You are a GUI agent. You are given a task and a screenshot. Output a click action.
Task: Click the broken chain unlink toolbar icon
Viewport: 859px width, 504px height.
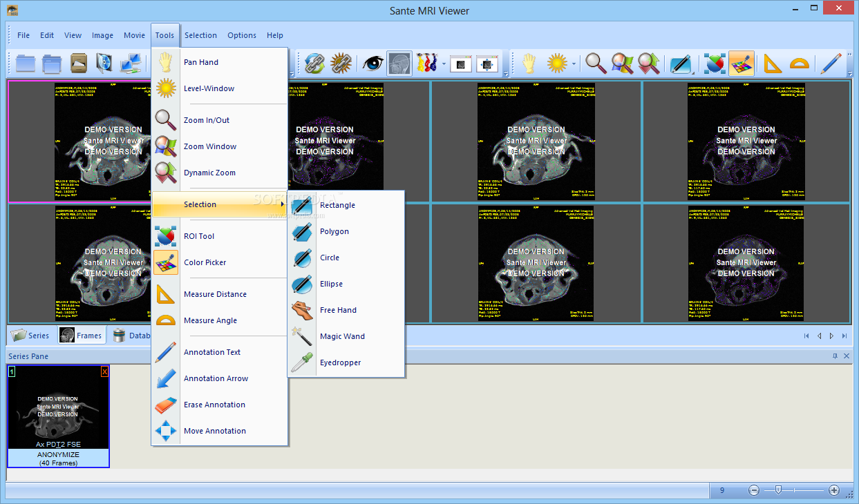click(x=341, y=64)
